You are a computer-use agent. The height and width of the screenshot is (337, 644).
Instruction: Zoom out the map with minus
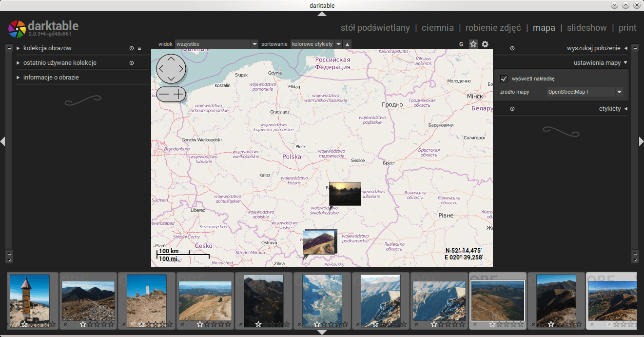point(164,94)
